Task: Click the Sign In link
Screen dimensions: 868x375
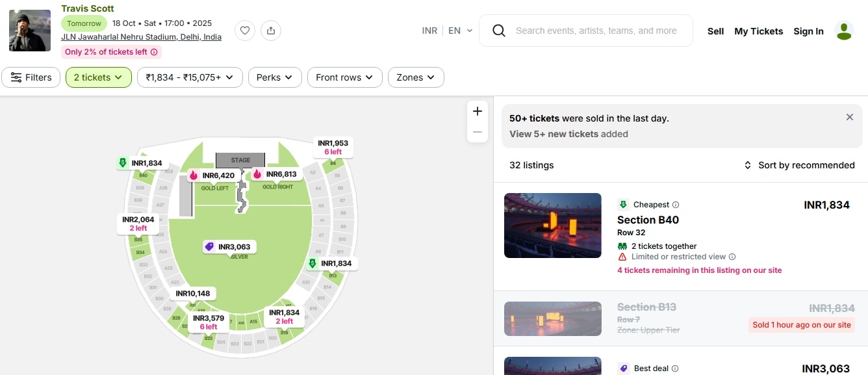Action: (808, 31)
